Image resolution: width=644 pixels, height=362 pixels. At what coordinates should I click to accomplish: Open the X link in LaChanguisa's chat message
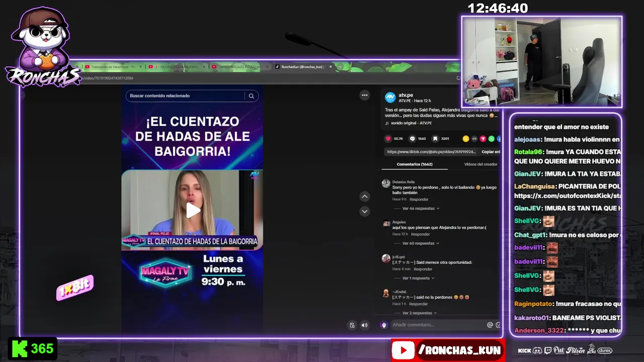[568, 196]
